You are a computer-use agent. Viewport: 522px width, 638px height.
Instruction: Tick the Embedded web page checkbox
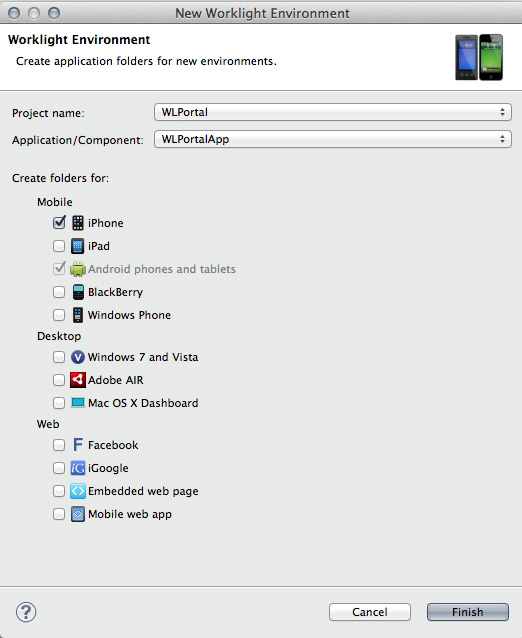pyautogui.click(x=59, y=491)
